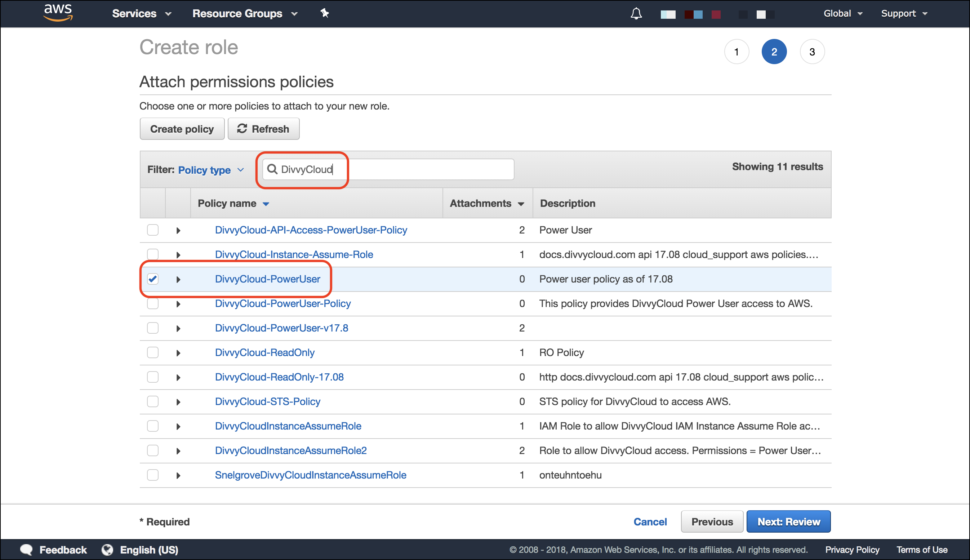The width and height of the screenshot is (970, 560).
Task: Check the DivvyCloud-PowerUser-v17.8 checkbox
Action: click(153, 328)
